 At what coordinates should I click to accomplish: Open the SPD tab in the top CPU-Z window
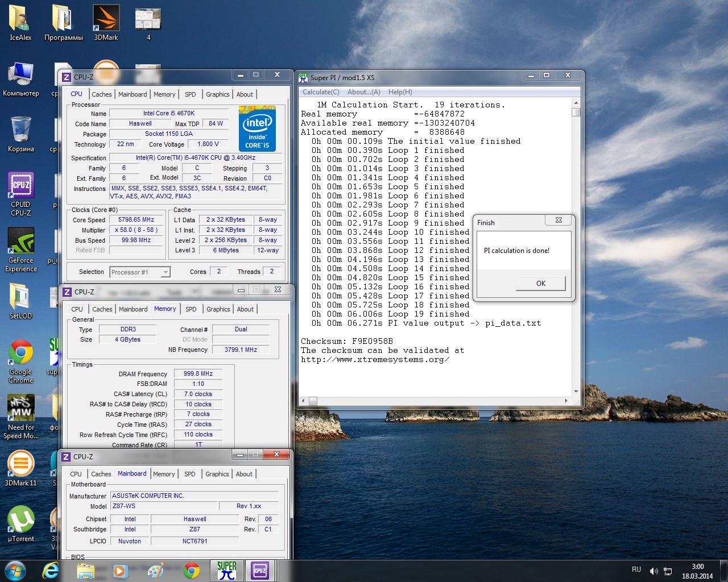click(191, 94)
